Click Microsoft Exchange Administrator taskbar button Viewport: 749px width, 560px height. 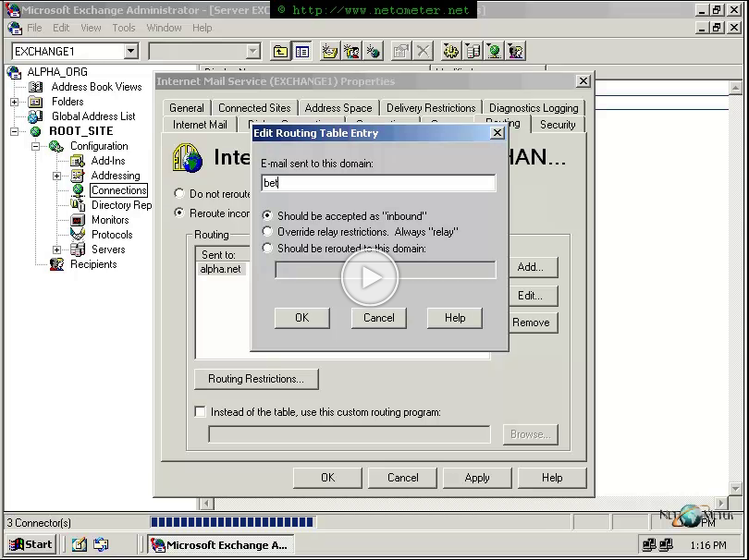click(x=220, y=544)
